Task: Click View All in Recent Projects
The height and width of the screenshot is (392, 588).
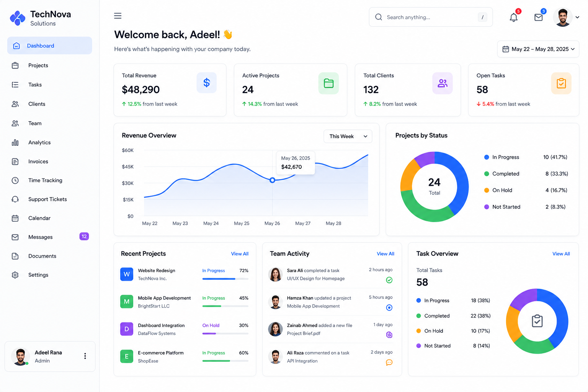Action: click(240, 254)
